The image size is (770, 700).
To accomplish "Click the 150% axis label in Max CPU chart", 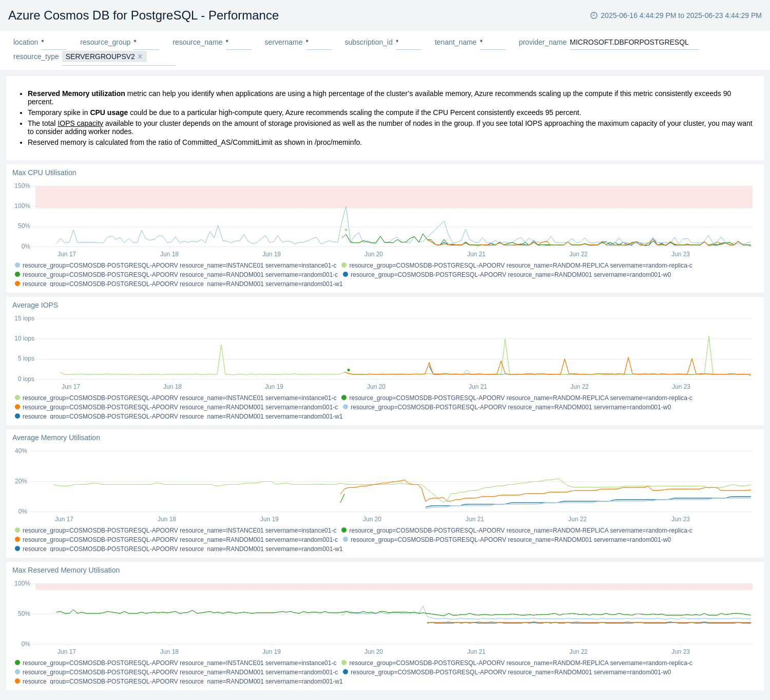I will tap(22, 186).
